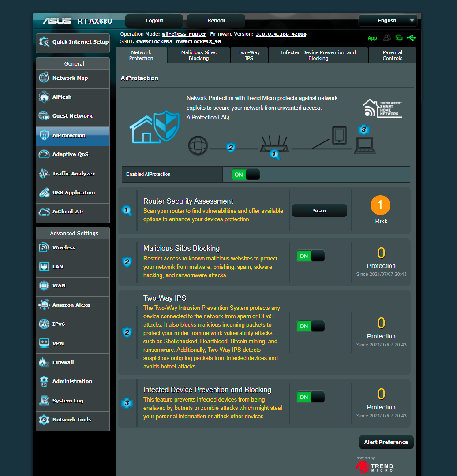Image resolution: width=457 pixels, height=476 pixels.
Task: Open the AiProtection FAQ link
Action: pos(208,118)
